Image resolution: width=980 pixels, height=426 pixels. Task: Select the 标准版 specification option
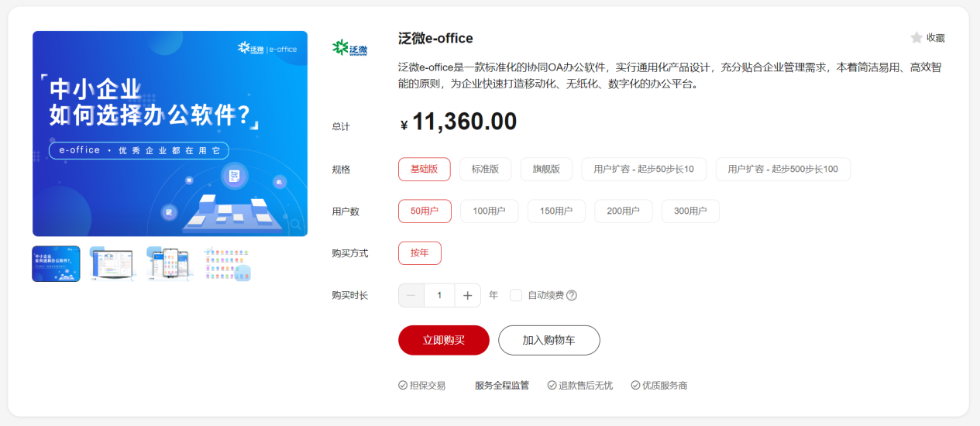pos(485,169)
